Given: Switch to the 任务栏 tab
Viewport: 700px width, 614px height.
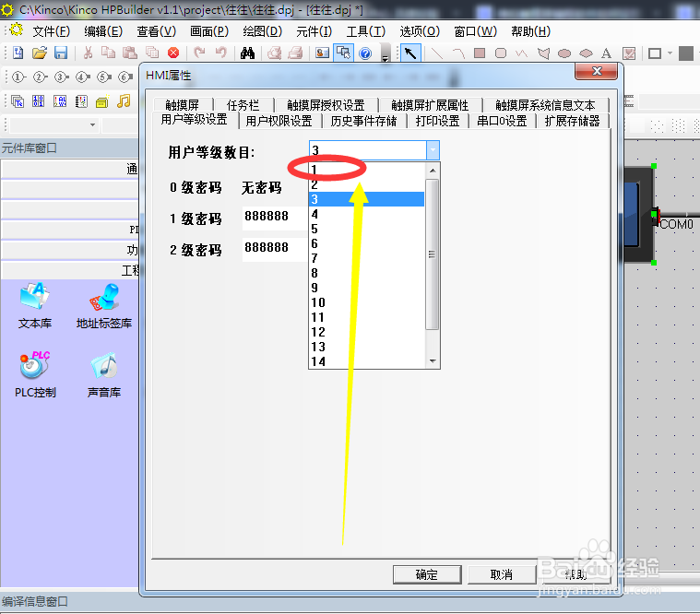Looking at the screenshot, I should [243, 105].
